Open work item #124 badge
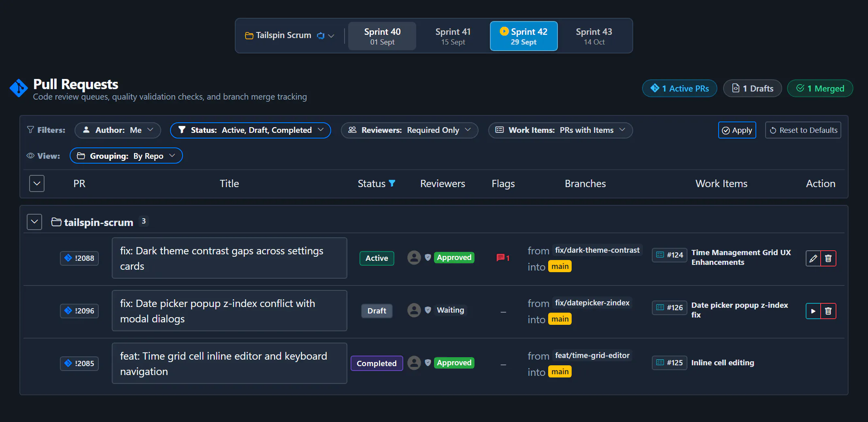 tap(669, 255)
